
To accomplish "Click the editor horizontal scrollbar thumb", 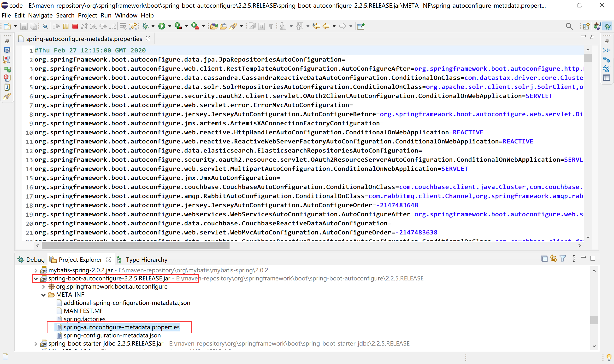I will [x=135, y=245].
